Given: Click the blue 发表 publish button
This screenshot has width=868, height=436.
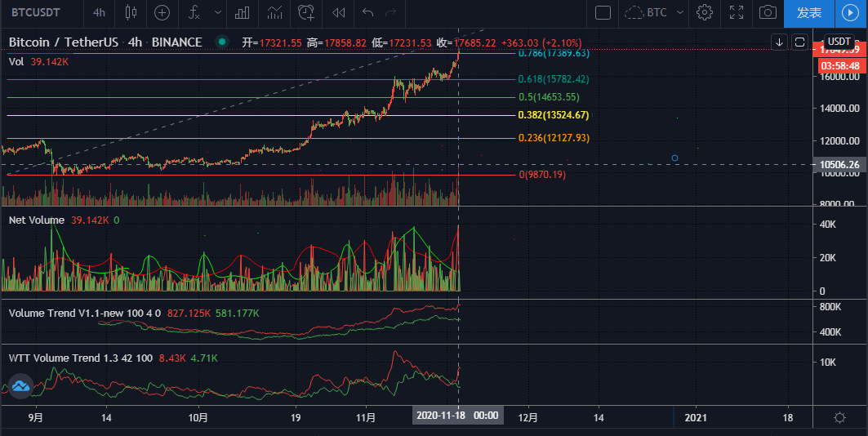Looking at the screenshot, I should 808,12.
